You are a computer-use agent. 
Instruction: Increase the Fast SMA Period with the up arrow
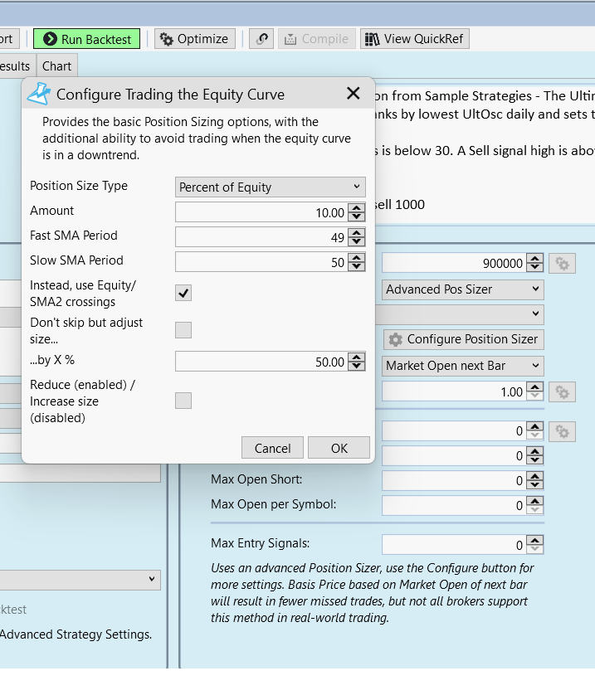357,232
